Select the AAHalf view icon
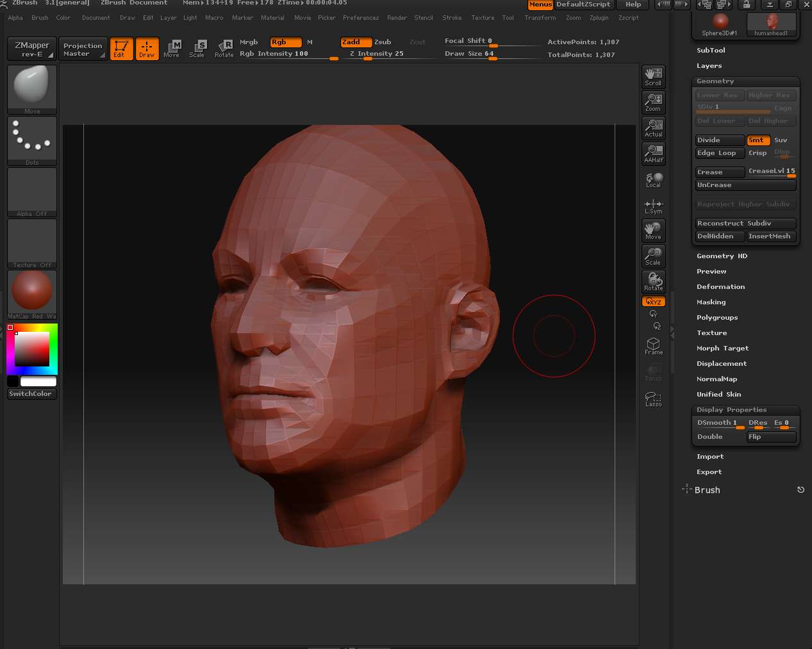The image size is (812, 649). [653, 153]
